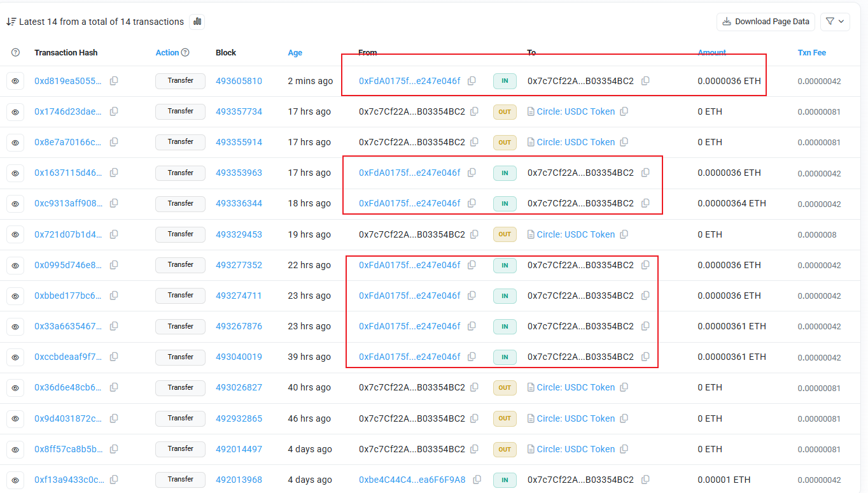Copy transaction hash 0x9d4031872c

pos(114,418)
